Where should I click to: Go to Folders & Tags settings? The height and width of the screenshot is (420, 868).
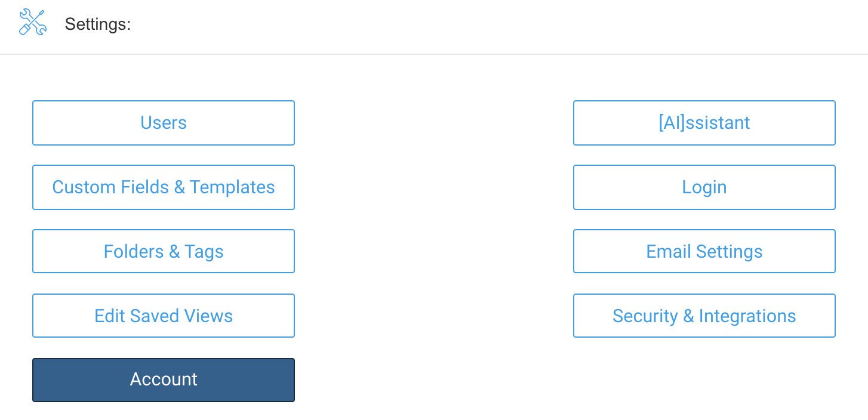coord(164,252)
